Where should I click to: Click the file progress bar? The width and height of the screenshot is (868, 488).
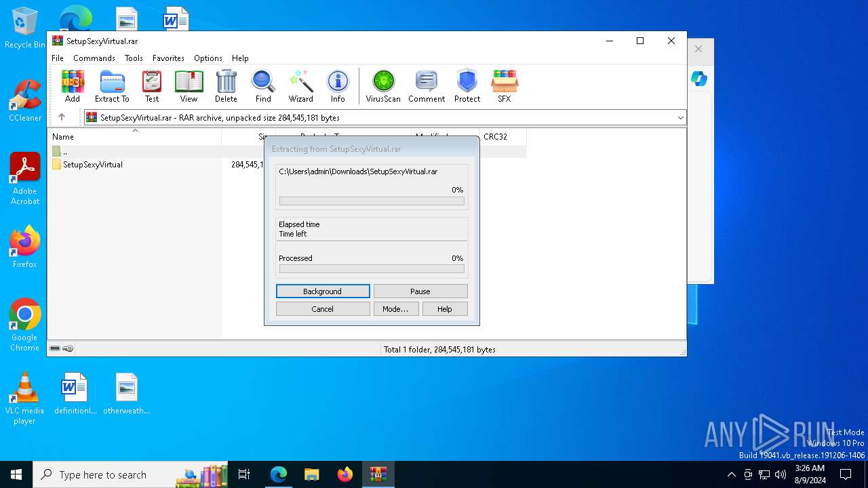[x=372, y=201]
